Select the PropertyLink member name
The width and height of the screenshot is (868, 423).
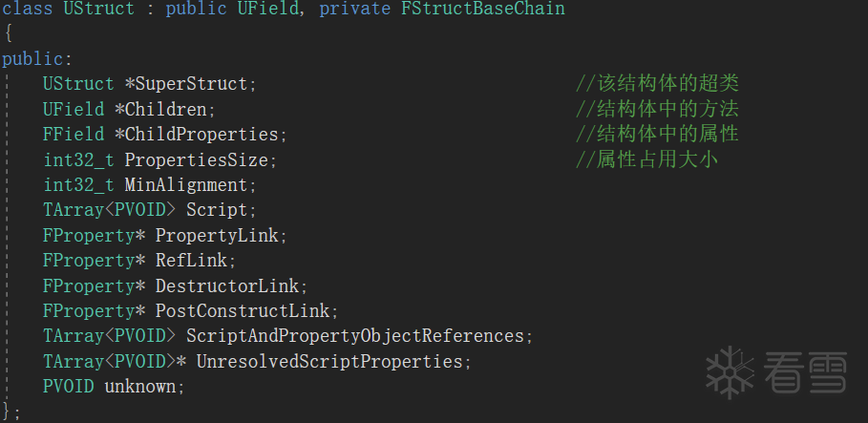[x=216, y=235]
